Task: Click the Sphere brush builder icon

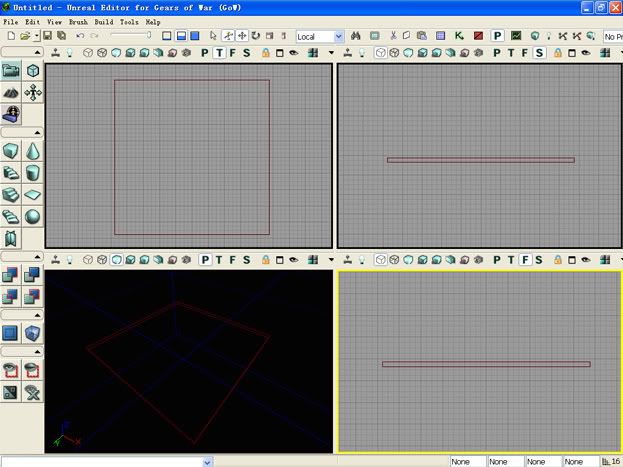Action: (x=33, y=217)
